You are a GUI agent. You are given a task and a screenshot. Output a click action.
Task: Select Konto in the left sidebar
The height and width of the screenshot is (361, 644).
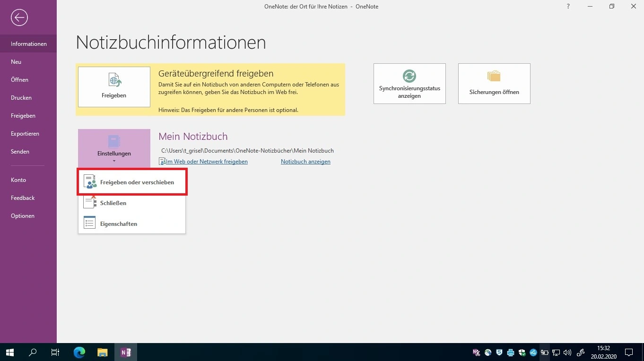point(18,180)
